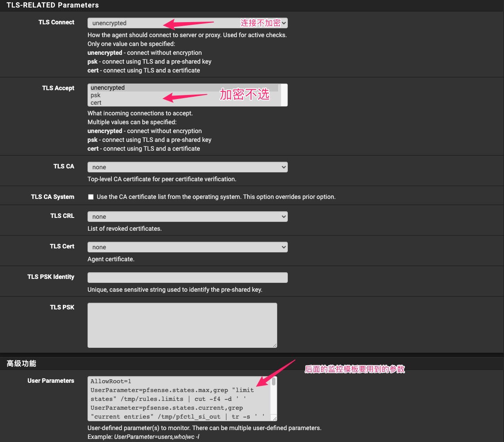Click the TLS-RELATED Parameters section header
This screenshot has width=504, height=442.
click(x=53, y=5)
